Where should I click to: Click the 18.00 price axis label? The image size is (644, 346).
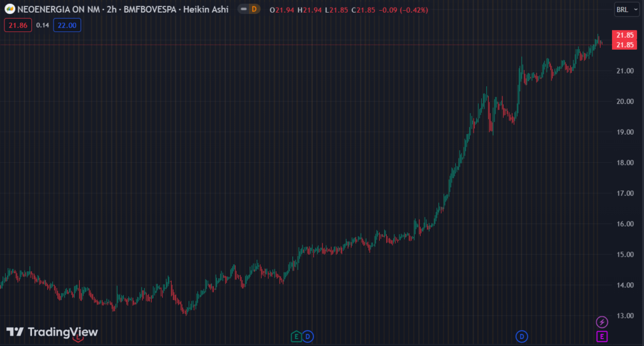625,163
